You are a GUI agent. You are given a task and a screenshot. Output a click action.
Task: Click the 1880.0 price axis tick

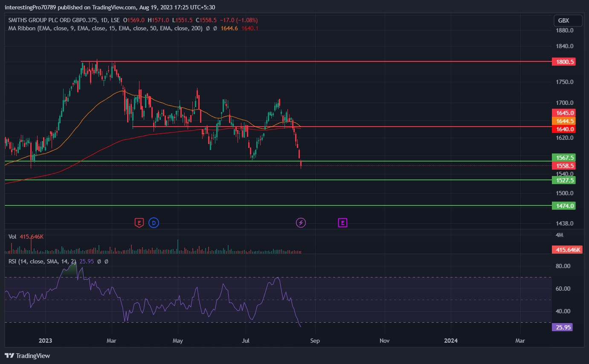click(564, 31)
